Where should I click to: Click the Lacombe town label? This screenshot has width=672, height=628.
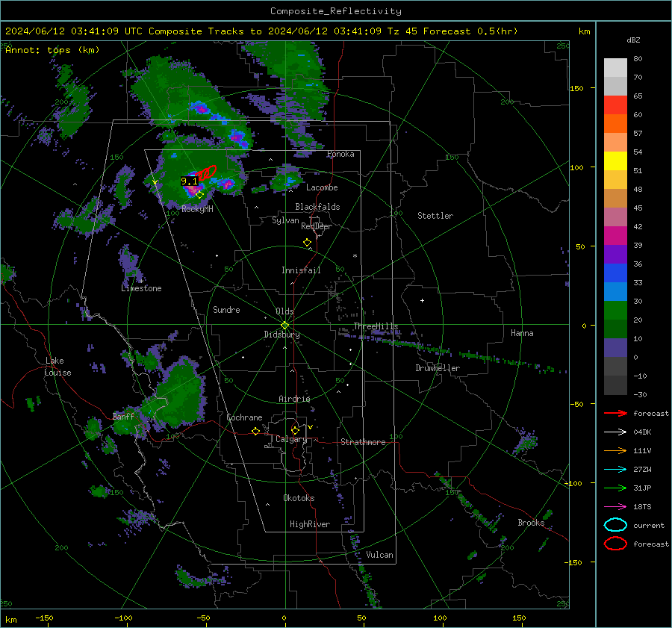coord(322,187)
